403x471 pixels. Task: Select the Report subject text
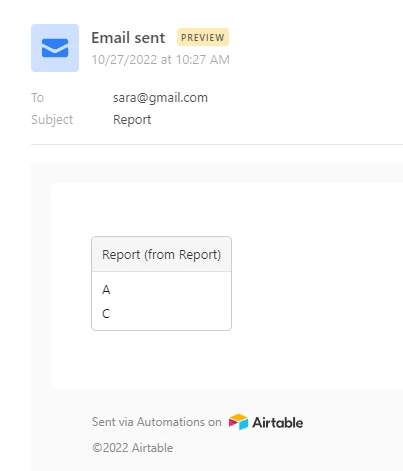pyautogui.click(x=132, y=120)
